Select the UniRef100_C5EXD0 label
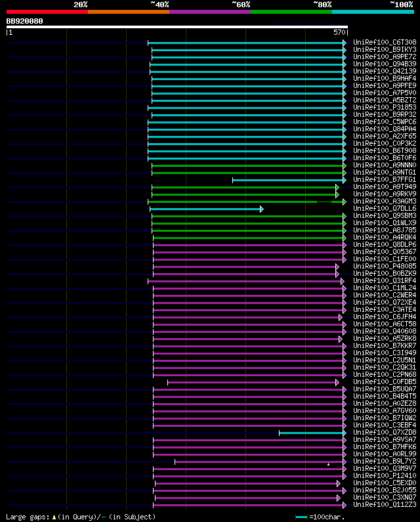 385,483
